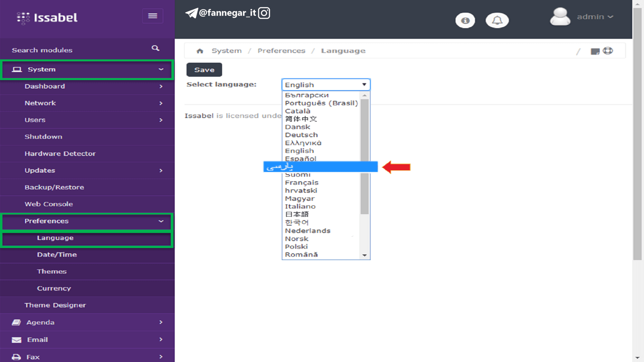Click the search magnifier icon
Viewport: 644px width, 362px height.
pyautogui.click(x=156, y=48)
